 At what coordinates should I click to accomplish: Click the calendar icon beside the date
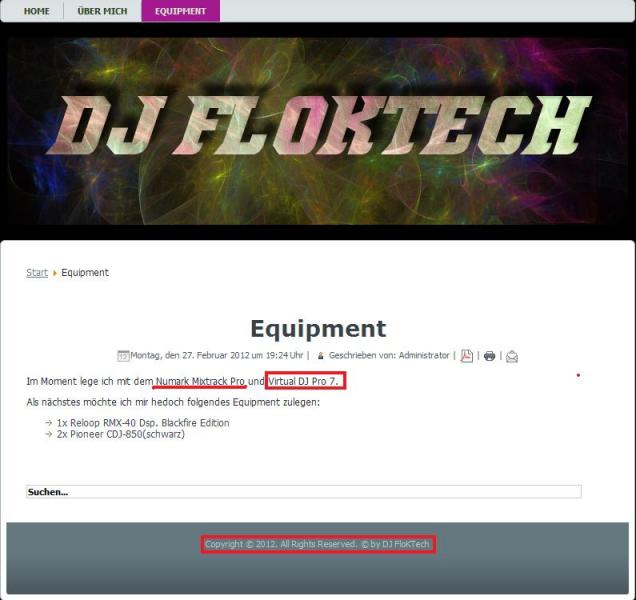tap(123, 356)
